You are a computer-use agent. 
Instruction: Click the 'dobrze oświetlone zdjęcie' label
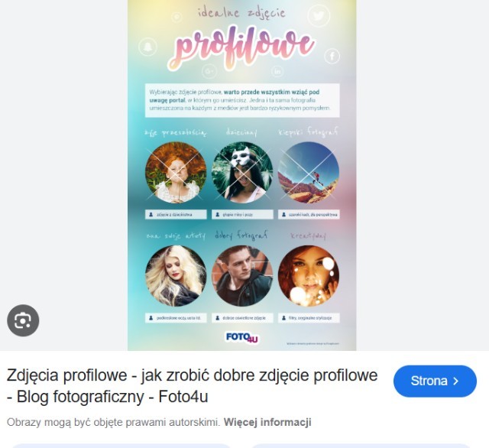[x=242, y=318]
